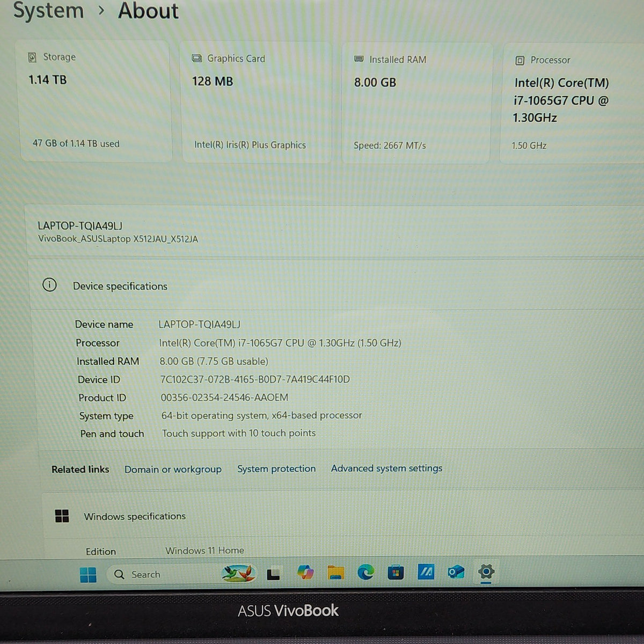Select the LAPTOP-TQIA49LJ header name

[x=80, y=226]
